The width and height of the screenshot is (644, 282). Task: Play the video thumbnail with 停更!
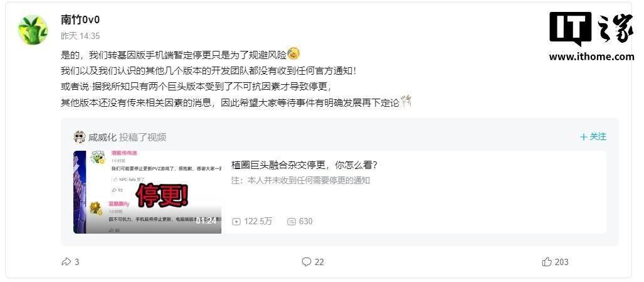[x=147, y=192]
